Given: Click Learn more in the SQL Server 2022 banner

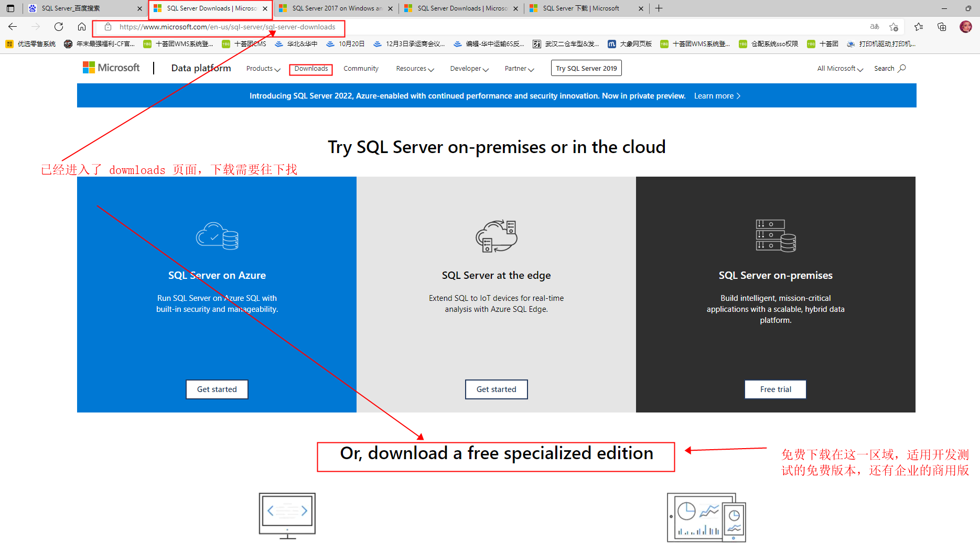Looking at the screenshot, I should tap(717, 96).
